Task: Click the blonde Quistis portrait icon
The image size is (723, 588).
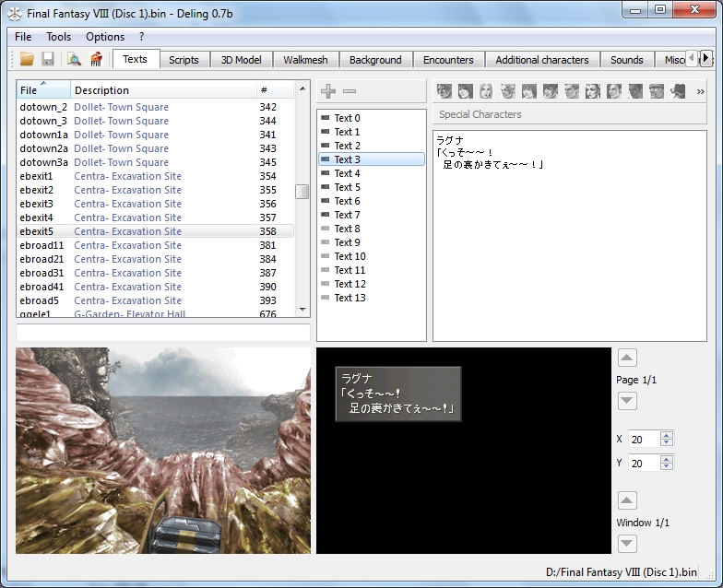Action: (x=487, y=91)
